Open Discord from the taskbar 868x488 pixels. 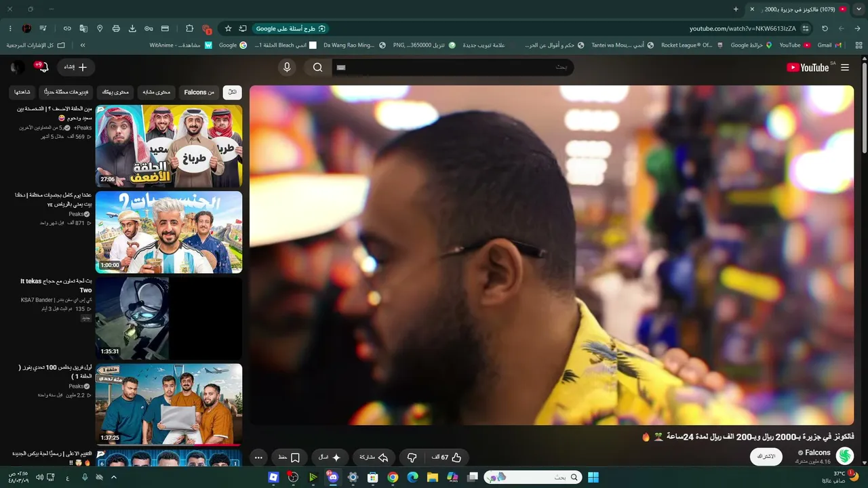coord(332,477)
